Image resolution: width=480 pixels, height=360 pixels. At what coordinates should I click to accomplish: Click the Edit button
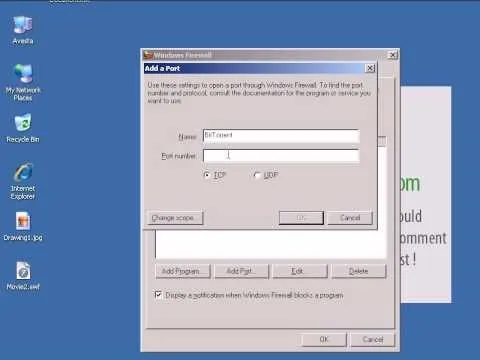click(x=300, y=271)
